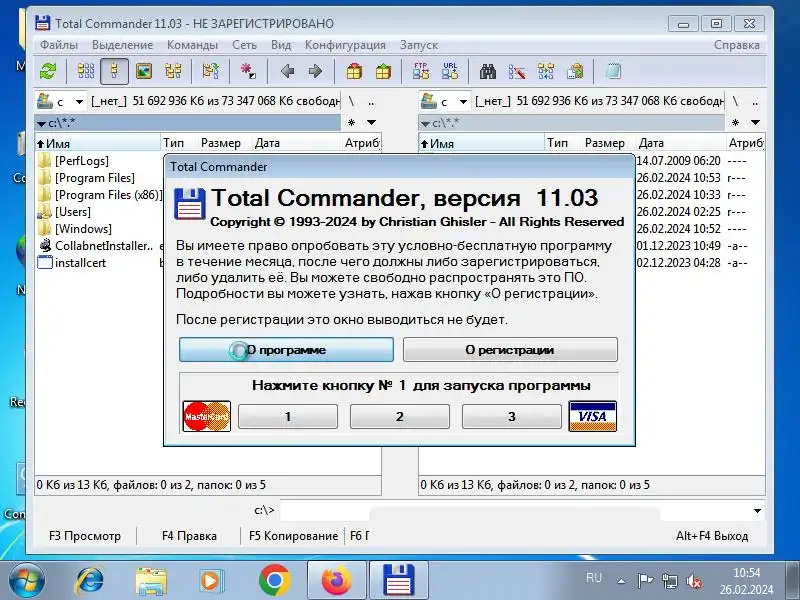Click the branch view icon with green arrow
Viewport: 800px width, 600px height.
coord(211,71)
